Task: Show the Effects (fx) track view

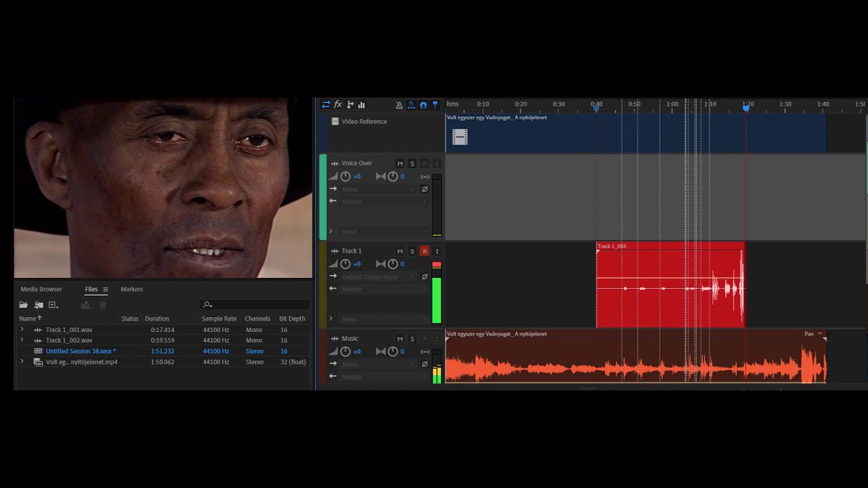Action: (338, 104)
